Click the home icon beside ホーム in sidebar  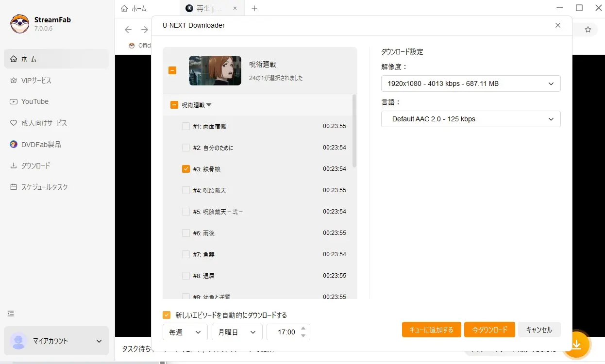click(x=14, y=59)
